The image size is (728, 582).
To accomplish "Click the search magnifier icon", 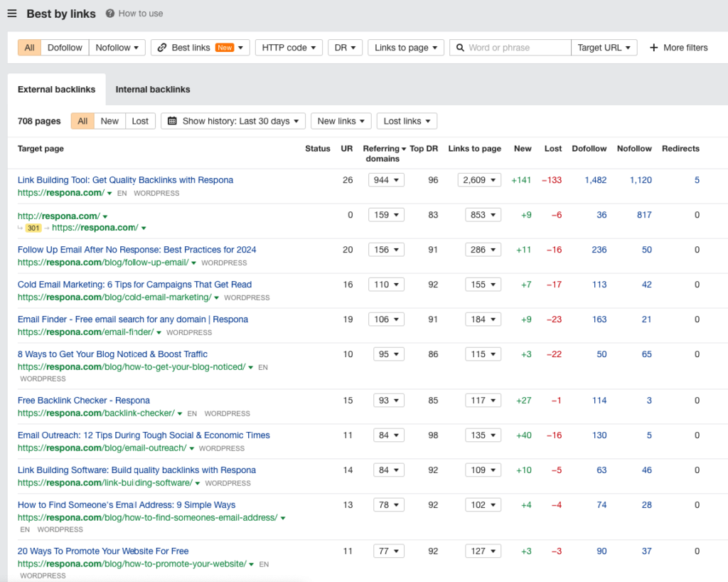I will click(460, 48).
